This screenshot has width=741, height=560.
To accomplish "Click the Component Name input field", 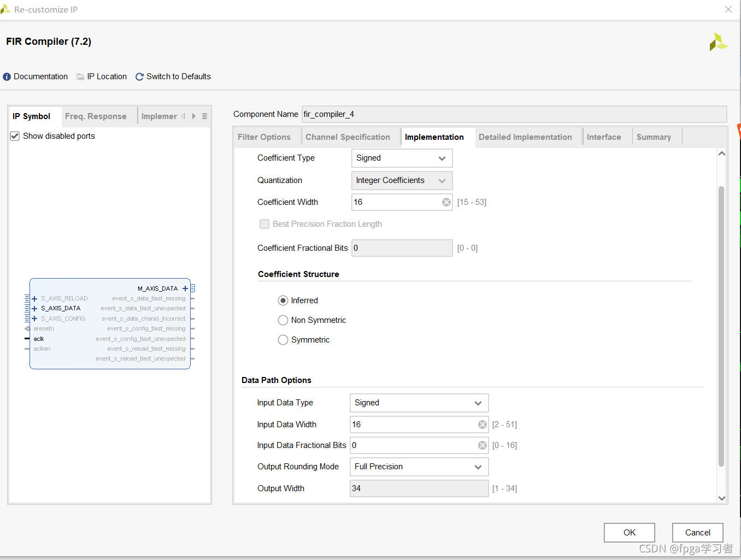I will click(514, 114).
